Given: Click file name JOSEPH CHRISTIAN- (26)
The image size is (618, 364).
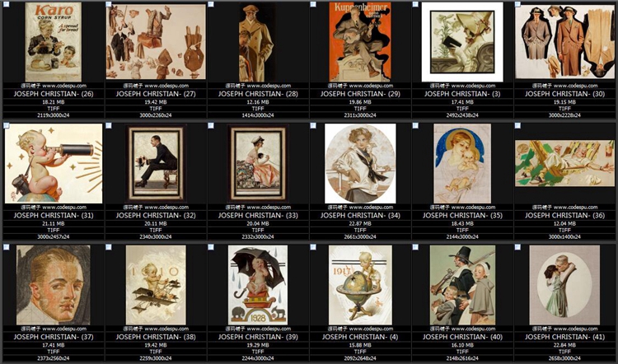Looking at the screenshot, I should (x=54, y=94).
